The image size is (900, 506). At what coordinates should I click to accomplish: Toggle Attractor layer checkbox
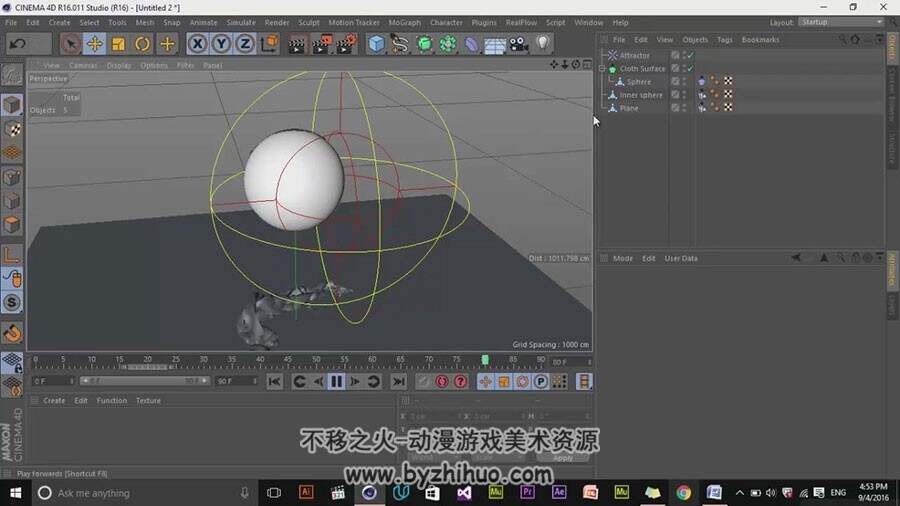pyautogui.click(x=675, y=55)
